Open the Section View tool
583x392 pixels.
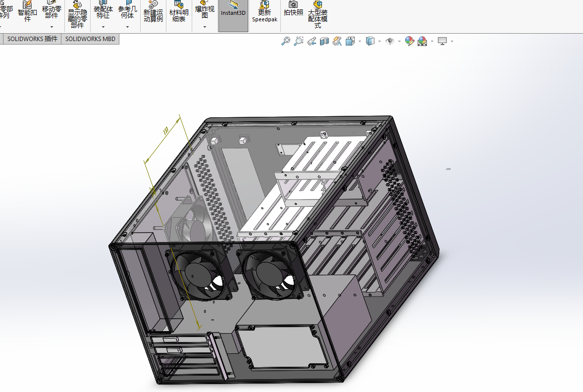pos(324,41)
